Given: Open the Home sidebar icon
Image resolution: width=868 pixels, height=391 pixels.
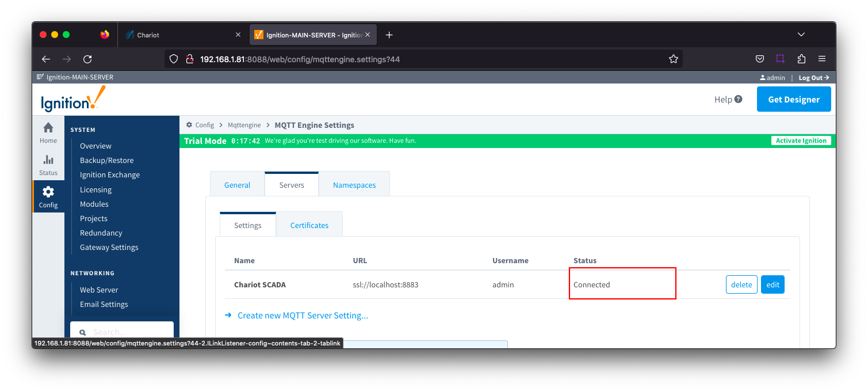Looking at the screenshot, I should coord(48,132).
